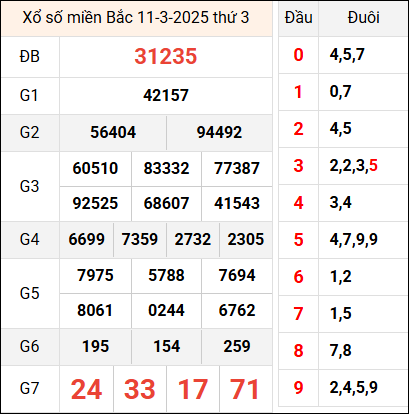Click G2 number 94492
409x414 pixels.
219,132
